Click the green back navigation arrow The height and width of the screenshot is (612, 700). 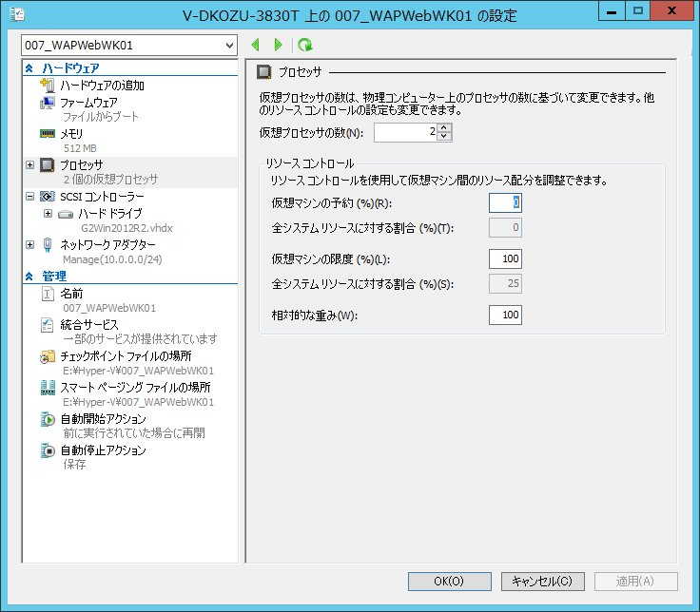[255, 45]
